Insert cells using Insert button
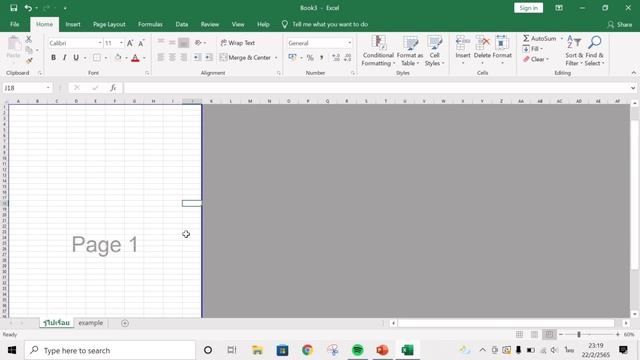640x360 pixels. [463, 51]
